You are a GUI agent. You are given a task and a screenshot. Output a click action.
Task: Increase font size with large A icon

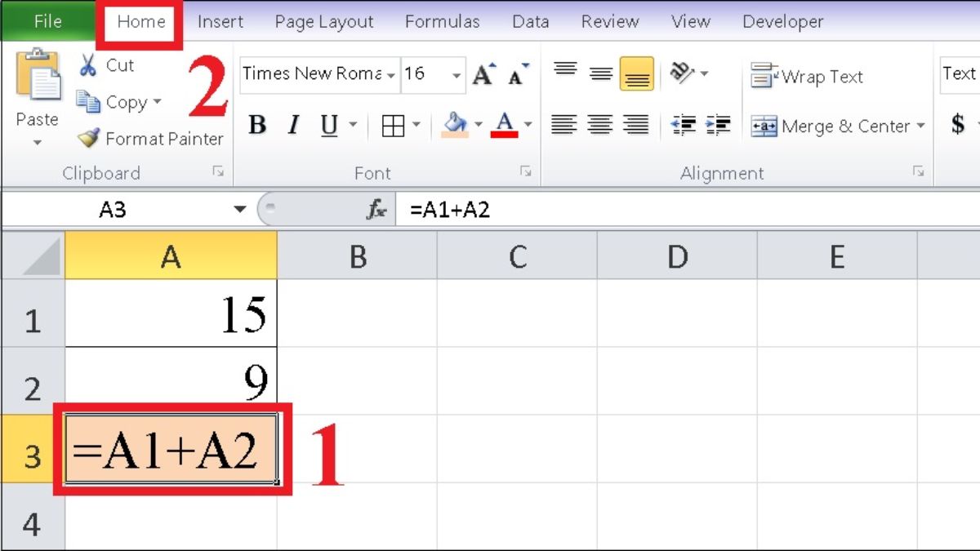tap(483, 74)
